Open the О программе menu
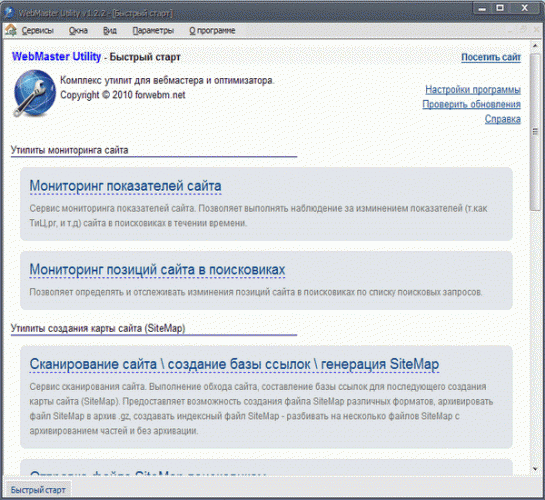The height and width of the screenshot is (500, 545). (212, 31)
